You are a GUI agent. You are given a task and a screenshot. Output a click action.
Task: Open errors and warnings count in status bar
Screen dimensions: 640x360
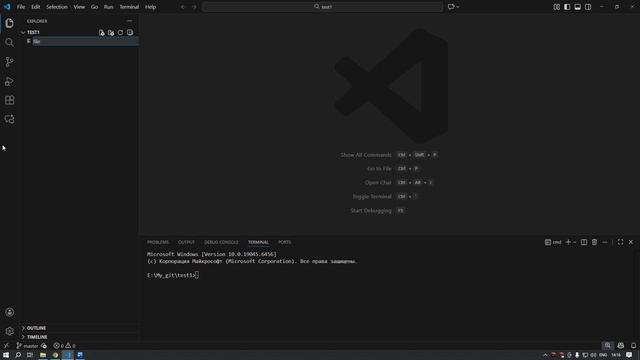click(x=64, y=346)
